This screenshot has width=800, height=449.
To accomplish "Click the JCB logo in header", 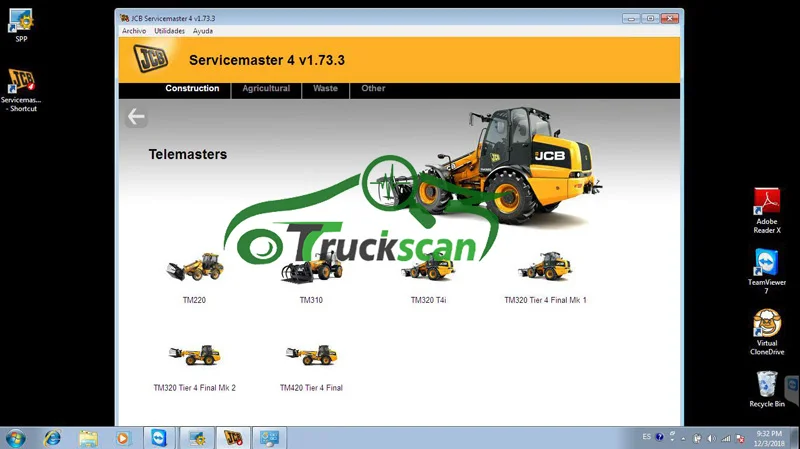I will (x=151, y=58).
